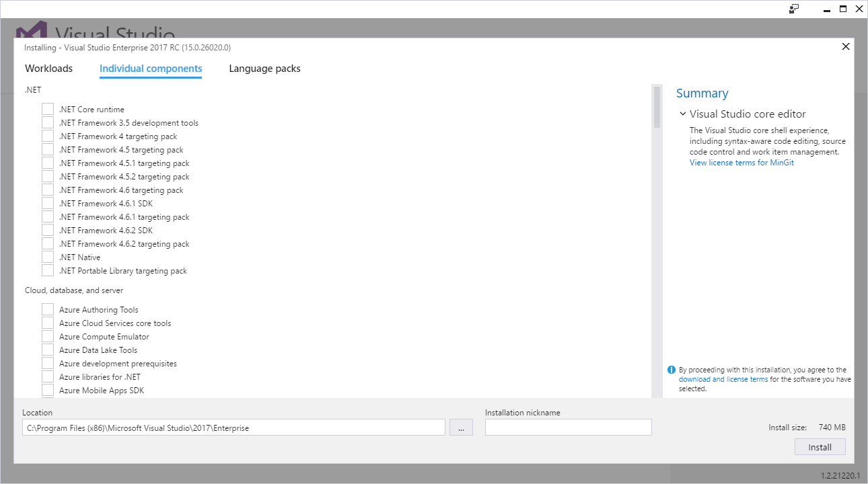Select Azure Cloud Services core tools checkbox

pyautogui.click(x=48, y=323)
